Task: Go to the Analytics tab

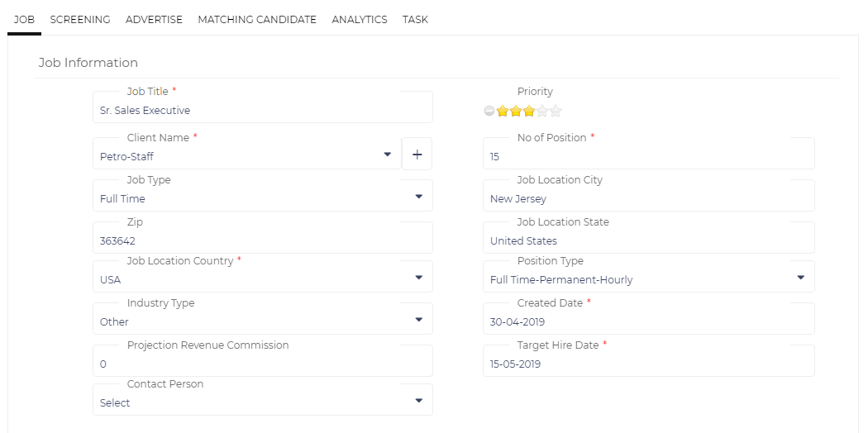Action: 360,19
